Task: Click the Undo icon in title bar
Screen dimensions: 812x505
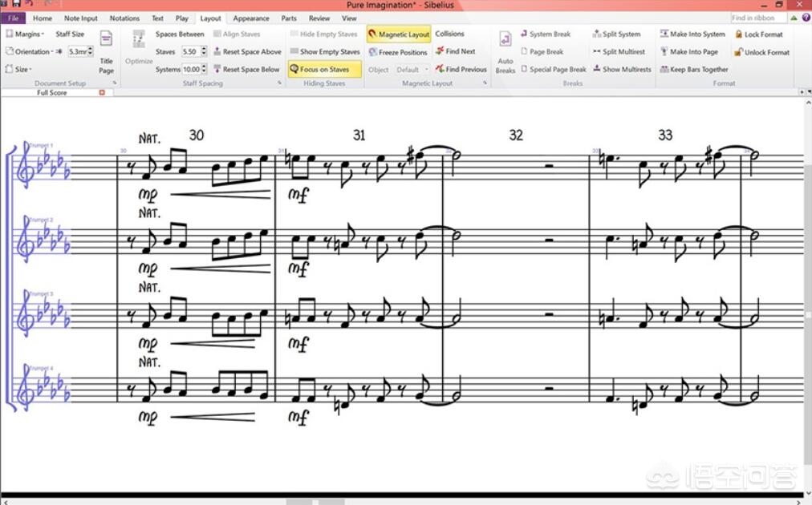Action: 30,4
